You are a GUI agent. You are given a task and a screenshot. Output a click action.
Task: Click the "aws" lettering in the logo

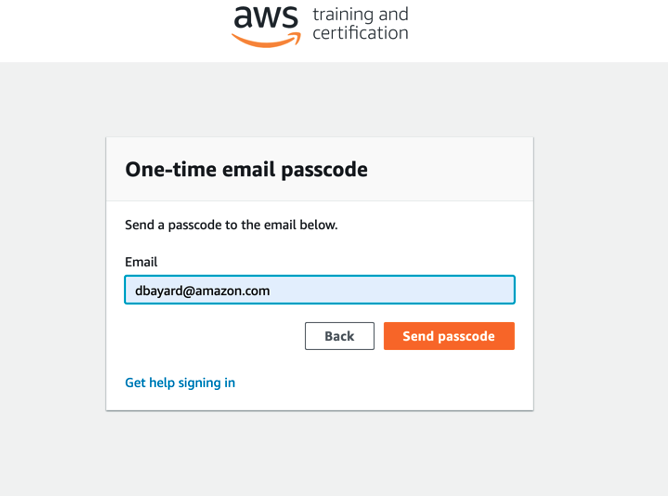pos(266,18)
